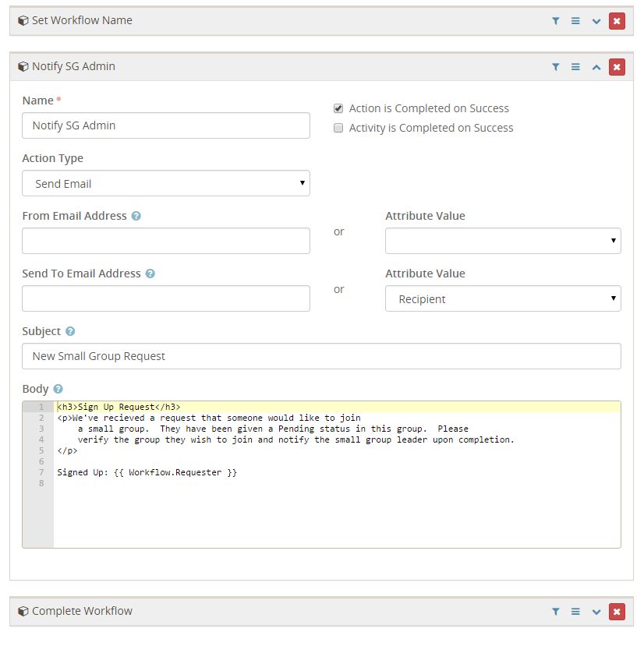Click filter icon on Set Workflow Name
644x646 pixels.
tap(556, 21)
